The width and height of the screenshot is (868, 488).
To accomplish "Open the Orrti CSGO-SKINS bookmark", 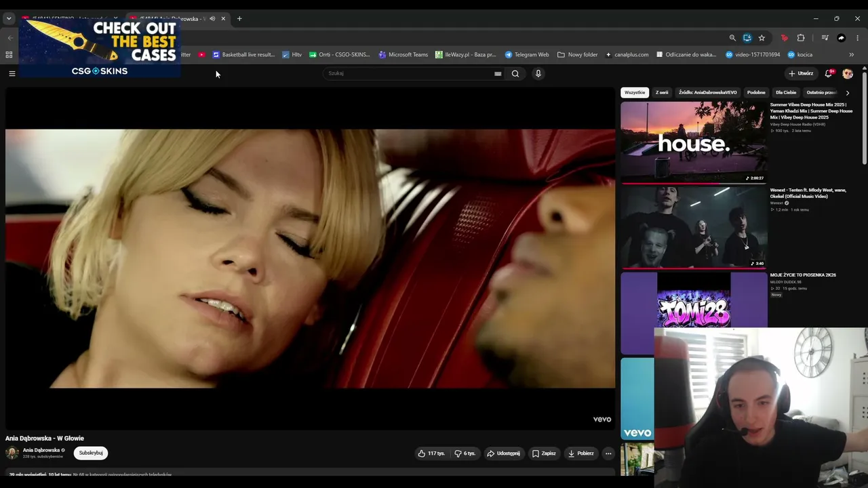I will click(x=340, y=55).
